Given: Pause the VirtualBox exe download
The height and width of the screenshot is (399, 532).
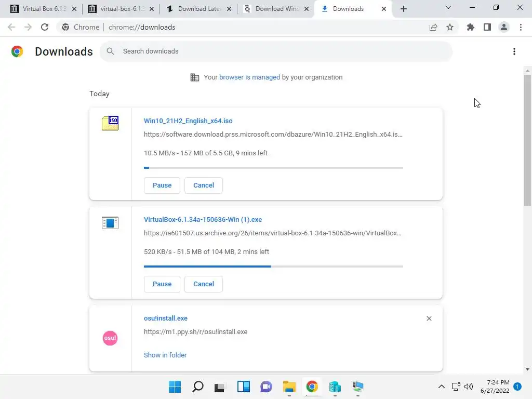Looking at the screenshot, I should click(162, 284).
